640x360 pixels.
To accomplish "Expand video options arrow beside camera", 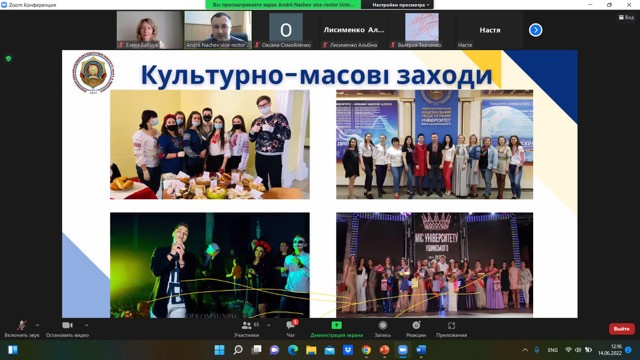I will point(87,325).
